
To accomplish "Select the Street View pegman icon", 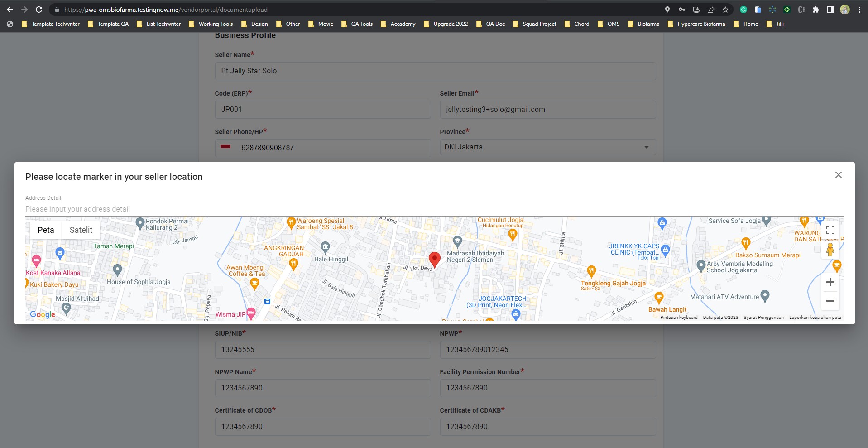I will pos(830,250).
